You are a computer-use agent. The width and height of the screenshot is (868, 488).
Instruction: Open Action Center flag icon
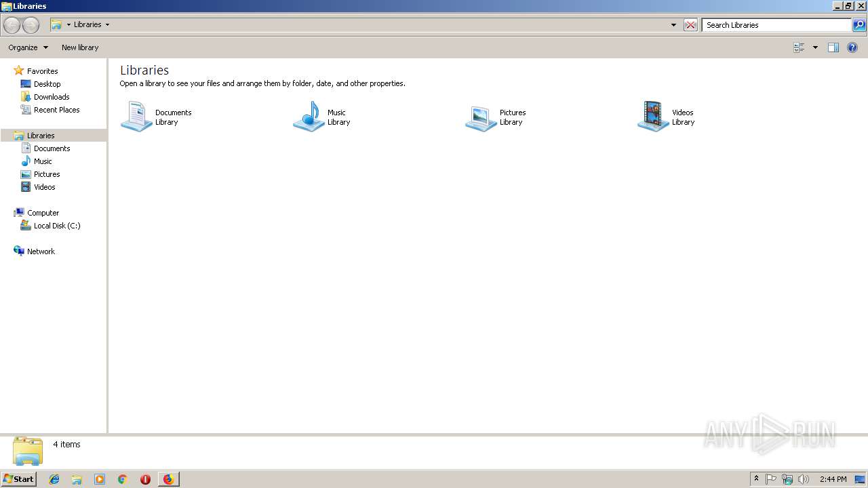click(x=771, y=479)
